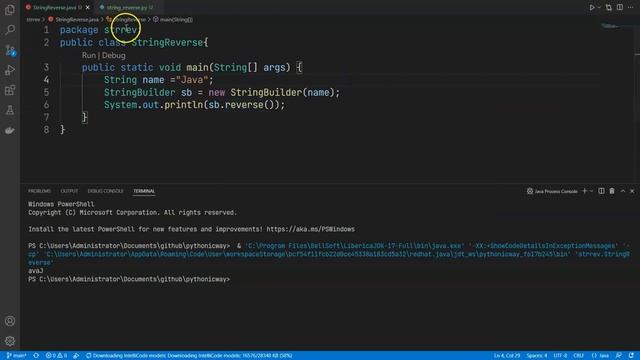This screenshot has height=360, width=640.
Task: Click StringReverse class name on line 2
Action: click(x=167, y=42)
